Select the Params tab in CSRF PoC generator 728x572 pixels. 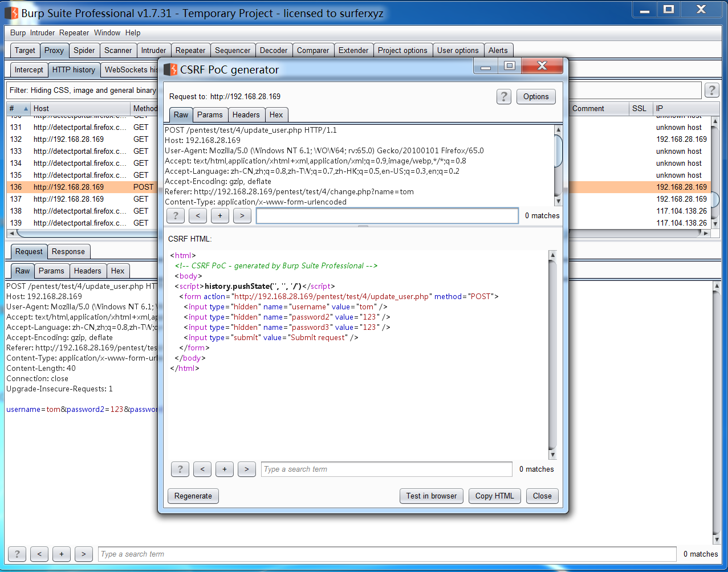tap(210, 115)
